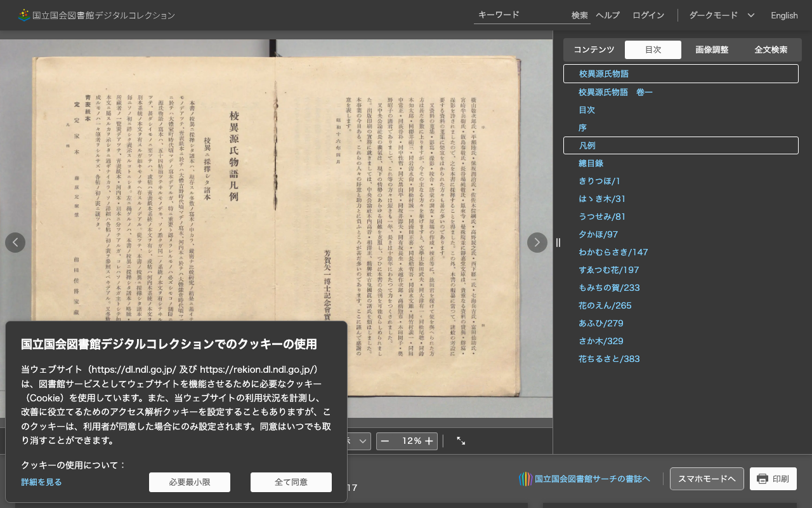Screen dimensions: 812x508
Task: Click the NDL Digital Collections logo icon
Action: tap(23, 15)
